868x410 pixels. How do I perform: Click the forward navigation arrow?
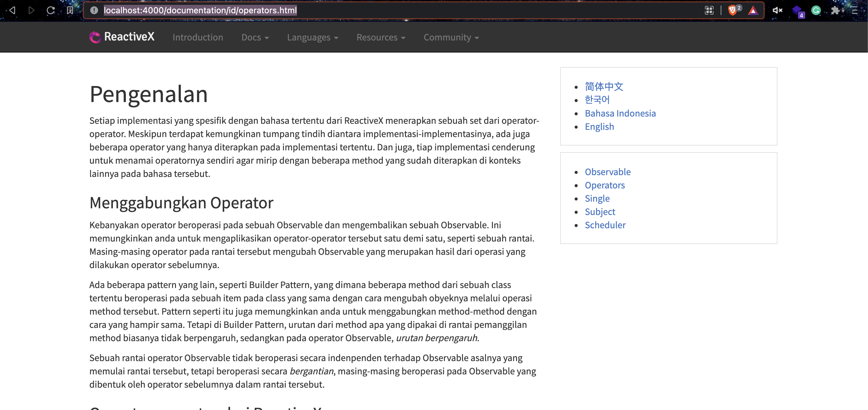31,11
